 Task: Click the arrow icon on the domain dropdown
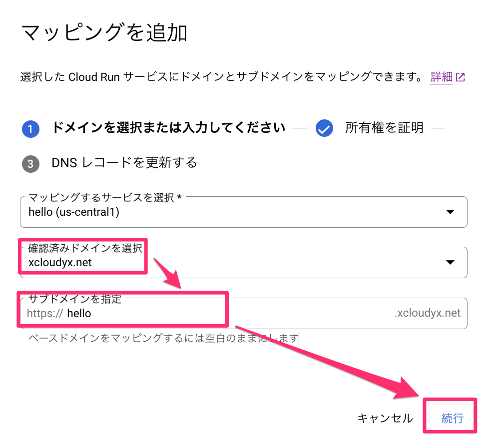[451, 262]
